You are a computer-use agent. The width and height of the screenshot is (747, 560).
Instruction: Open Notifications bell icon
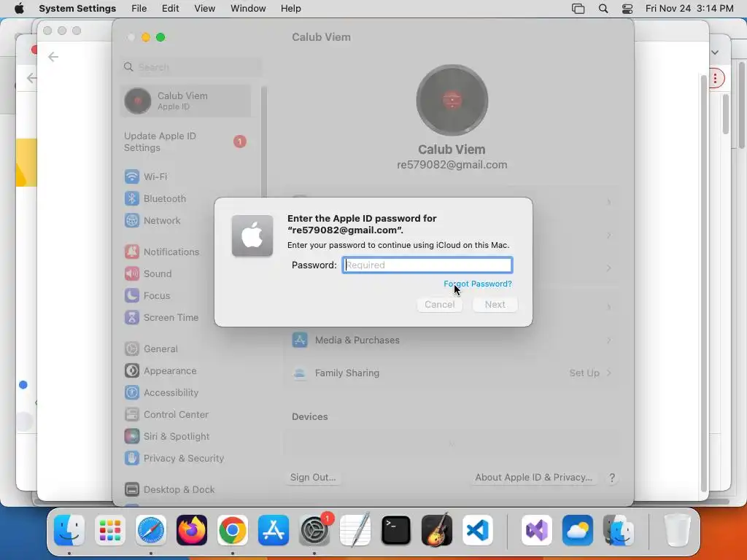pyautogui.click(x=132, y=252)
